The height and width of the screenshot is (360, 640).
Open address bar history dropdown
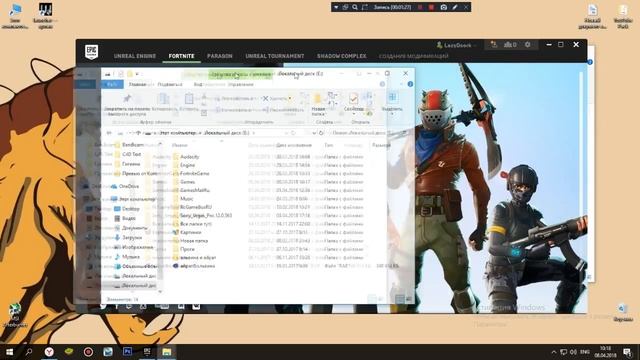pos(313,133)
